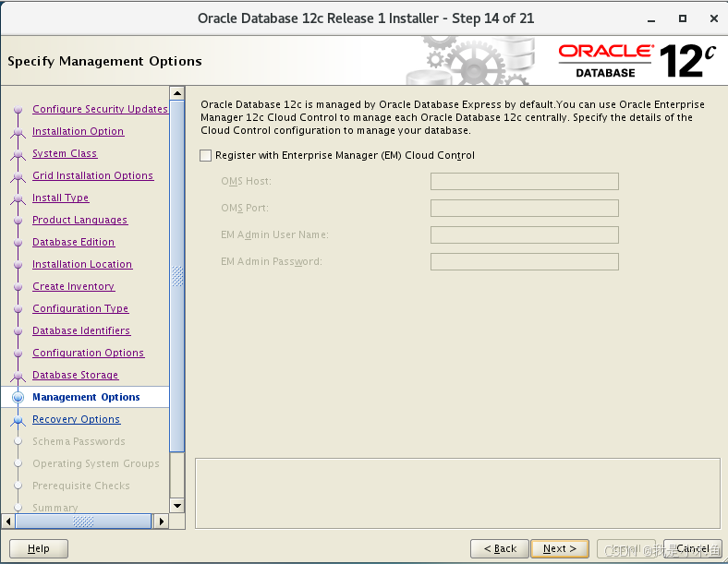Click the OMS Host input field
Image resolution: width=728 pixels, height=564 pixels.
point(524,181)
